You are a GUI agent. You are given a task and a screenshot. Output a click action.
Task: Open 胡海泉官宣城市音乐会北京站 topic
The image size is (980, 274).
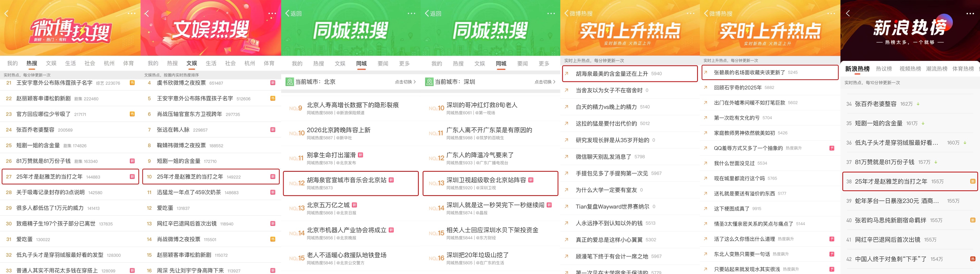[x=346, y=180]
